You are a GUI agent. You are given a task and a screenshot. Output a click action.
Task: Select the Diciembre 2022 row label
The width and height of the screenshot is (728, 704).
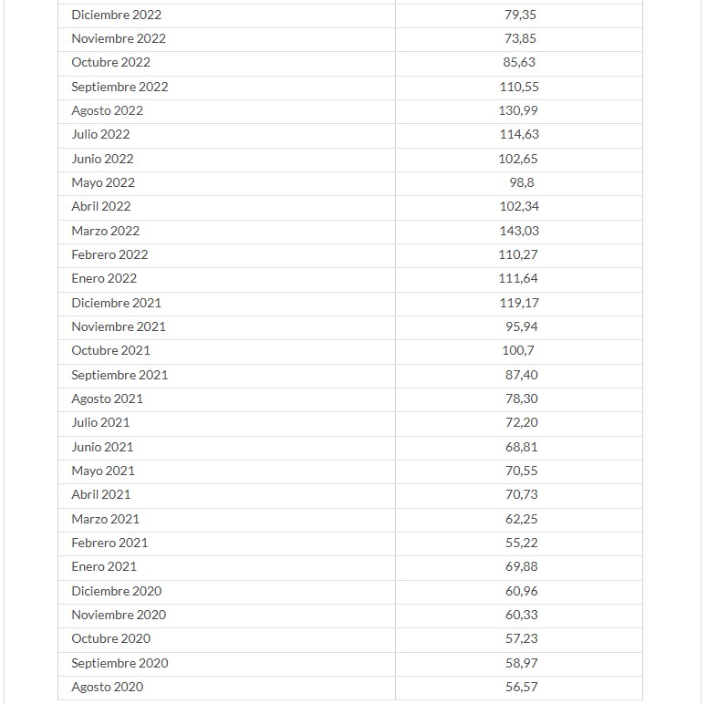pyautogui.click(x=116, y=15)
